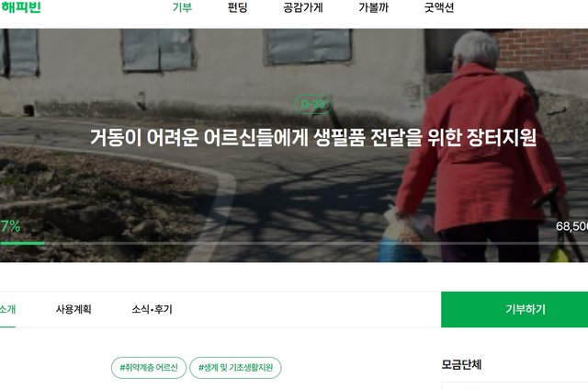The image size is (588, 390).
Task: Click the campaign hero photo
Action: pos(294,145)
